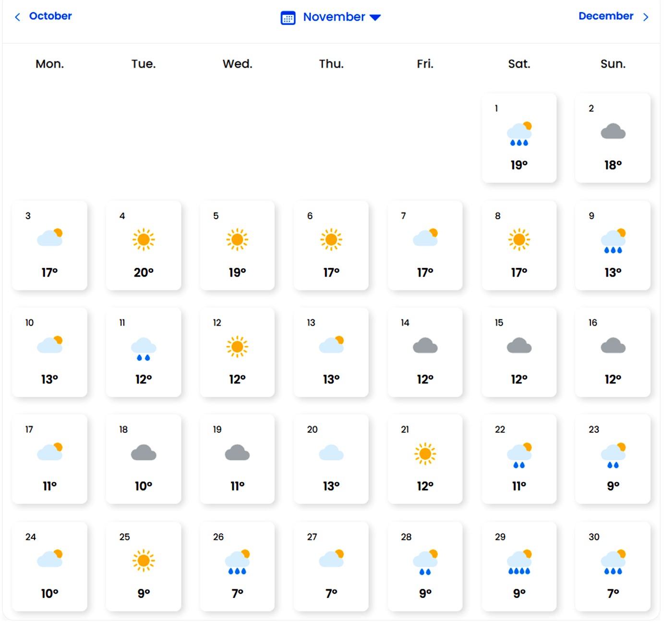The width and height of the screenshot is (672, 622).
Task: Click the sun icon on November 4
Action: point(144,239)
